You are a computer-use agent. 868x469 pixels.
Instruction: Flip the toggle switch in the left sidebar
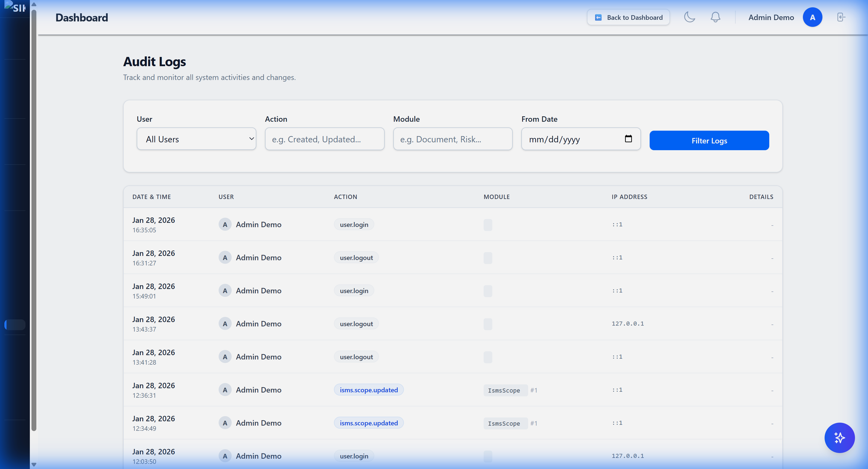[x=14, y=325]
